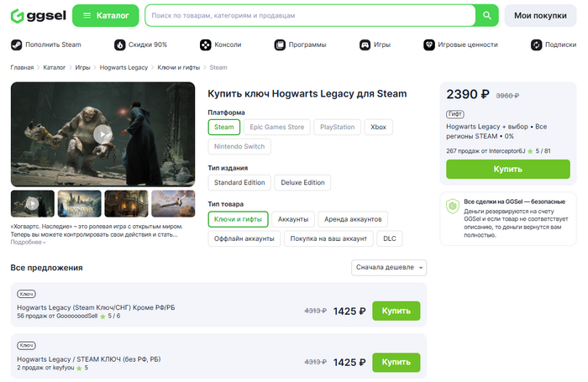Expand the description with Подробнее
Image resolution: width=588 pixels, height=382 pixels.
pyautogui.click(x=28, y=242)
